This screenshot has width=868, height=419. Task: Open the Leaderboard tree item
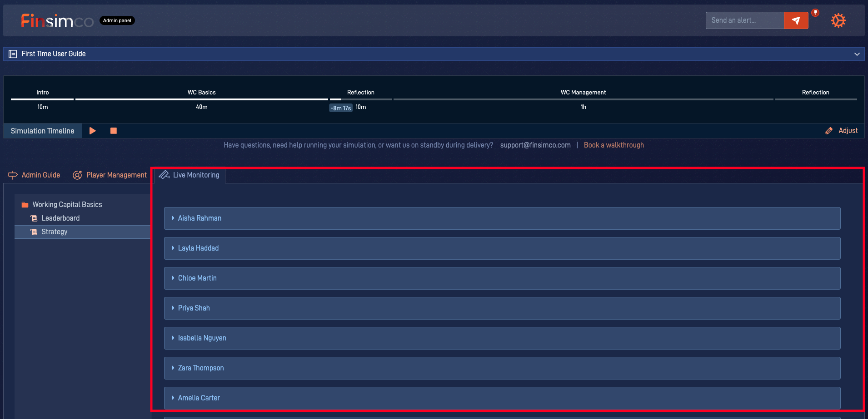point(60,218)
